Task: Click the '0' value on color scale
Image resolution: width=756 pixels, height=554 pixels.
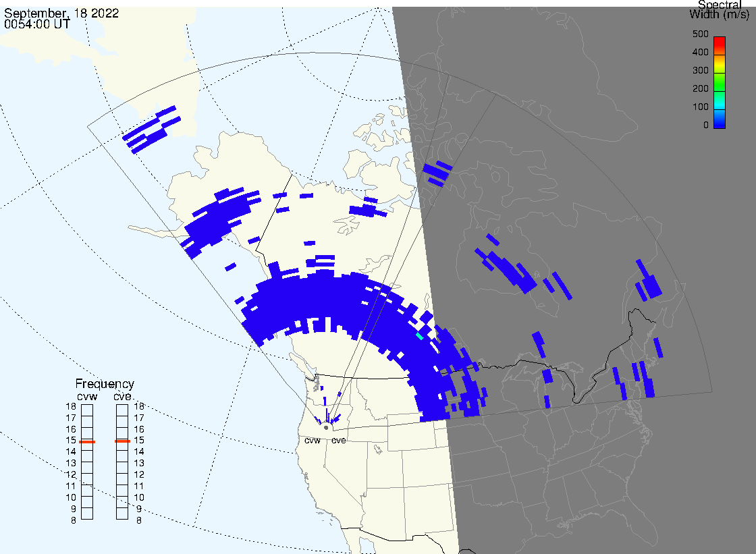Action: pos(706,126)
